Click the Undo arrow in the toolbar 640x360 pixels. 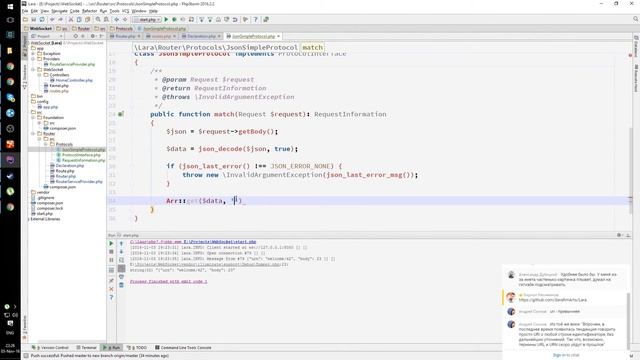tap(52, 20)
